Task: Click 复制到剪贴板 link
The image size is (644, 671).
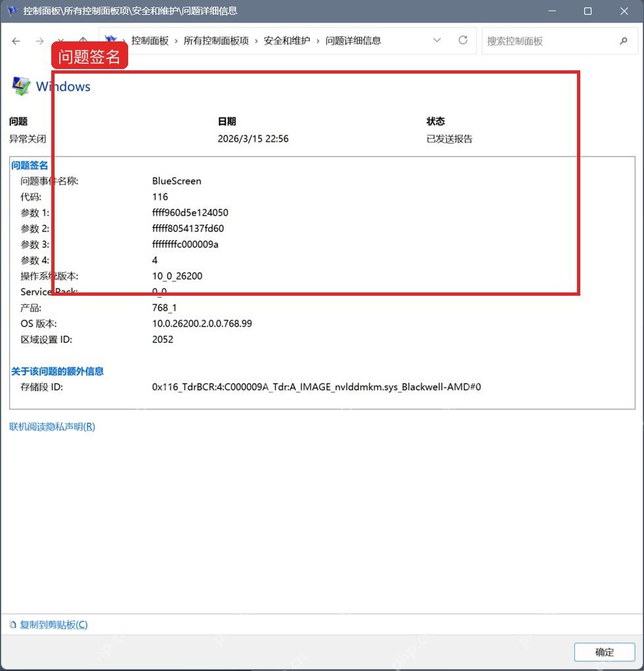Action: point(53,625)
